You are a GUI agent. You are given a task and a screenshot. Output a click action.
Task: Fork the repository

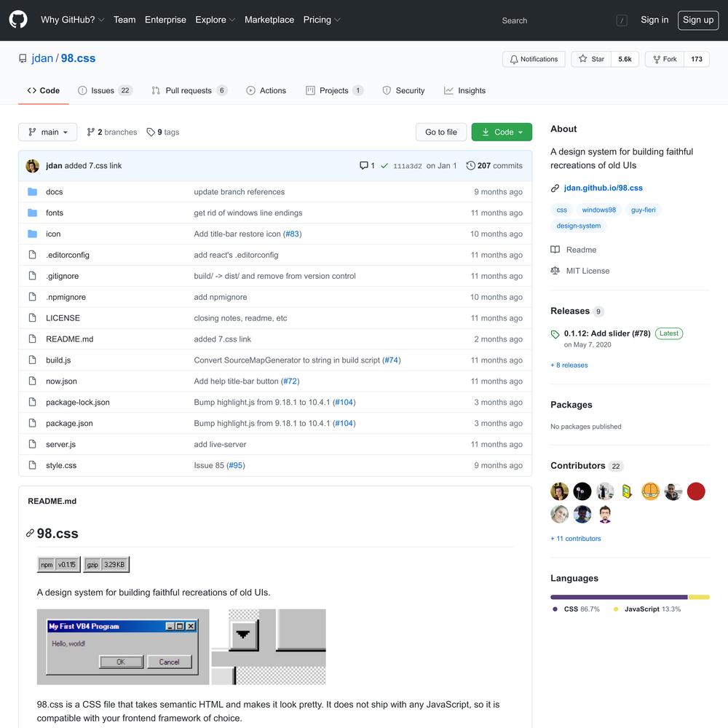[x=665, y=59]
